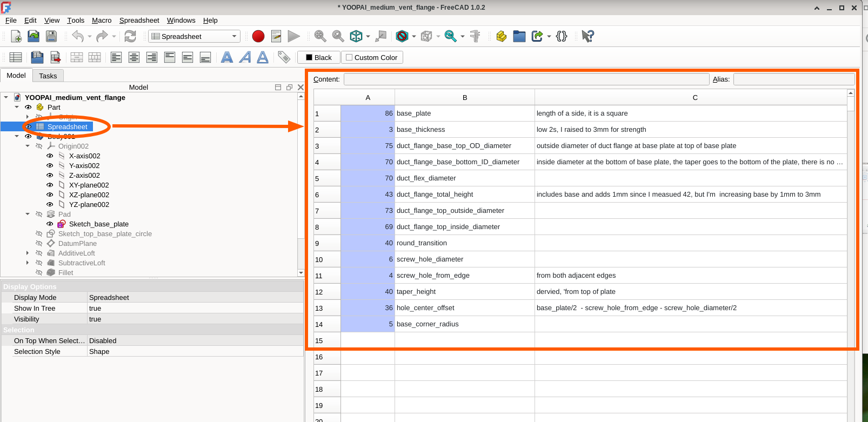Viewport: 868px width, 422px height.
Task: Toggle visibility of Sketch_base_plate
Action: tap(50, 224)
